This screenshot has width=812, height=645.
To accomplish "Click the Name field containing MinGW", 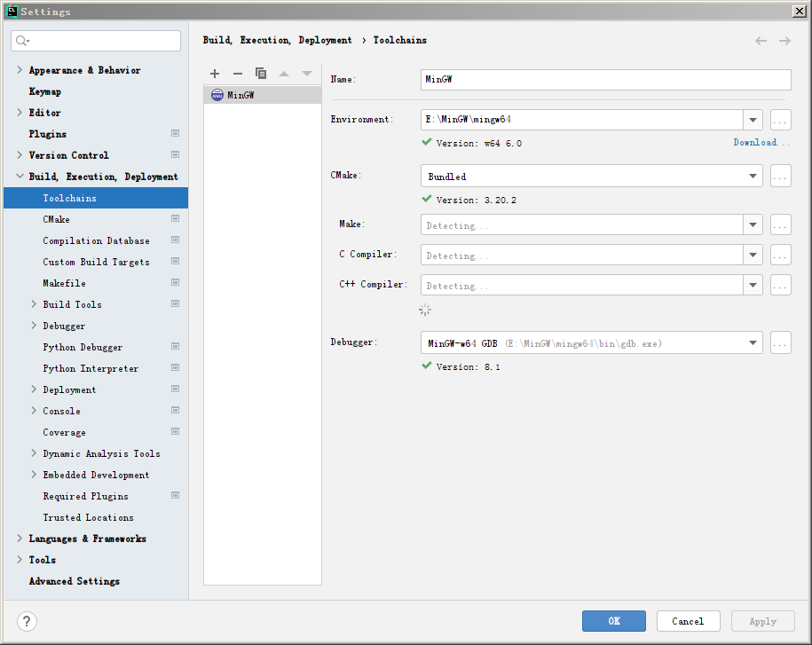I will (x=606, y=80).
